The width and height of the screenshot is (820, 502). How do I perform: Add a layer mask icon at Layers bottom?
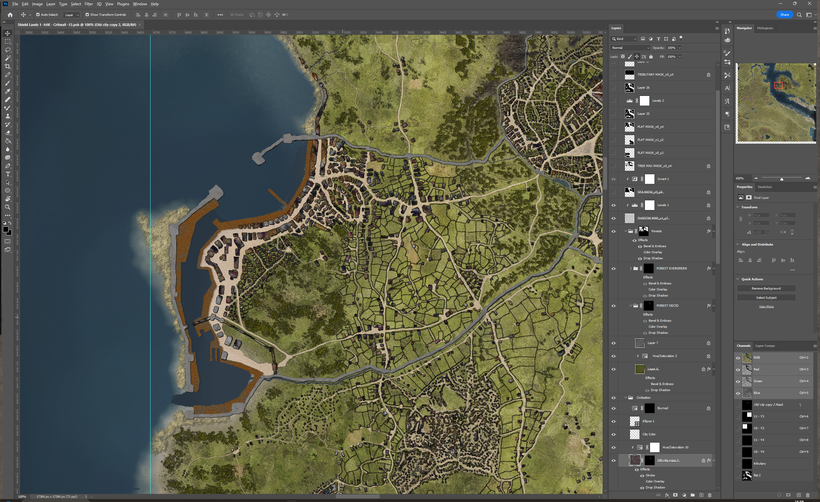pyautogui.click(x=675, y=495)
